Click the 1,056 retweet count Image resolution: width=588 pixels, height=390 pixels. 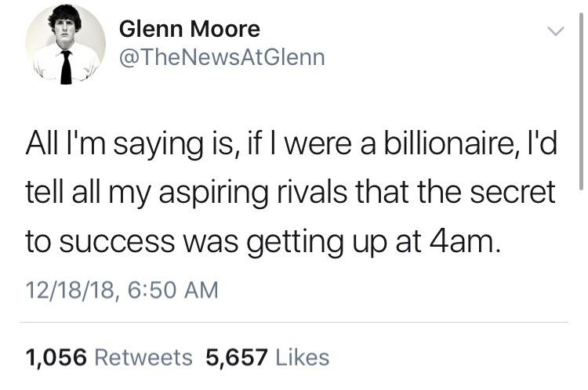[56, 357]
